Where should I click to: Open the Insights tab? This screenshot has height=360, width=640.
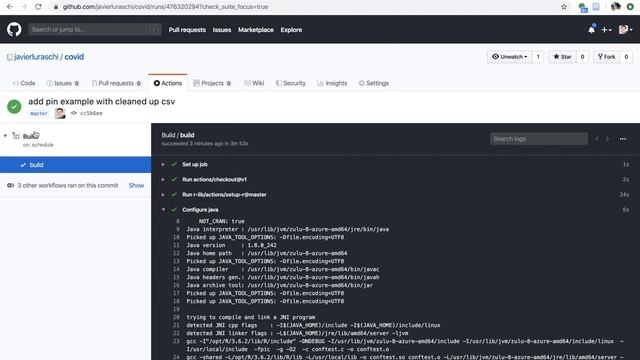coord(332,83)
